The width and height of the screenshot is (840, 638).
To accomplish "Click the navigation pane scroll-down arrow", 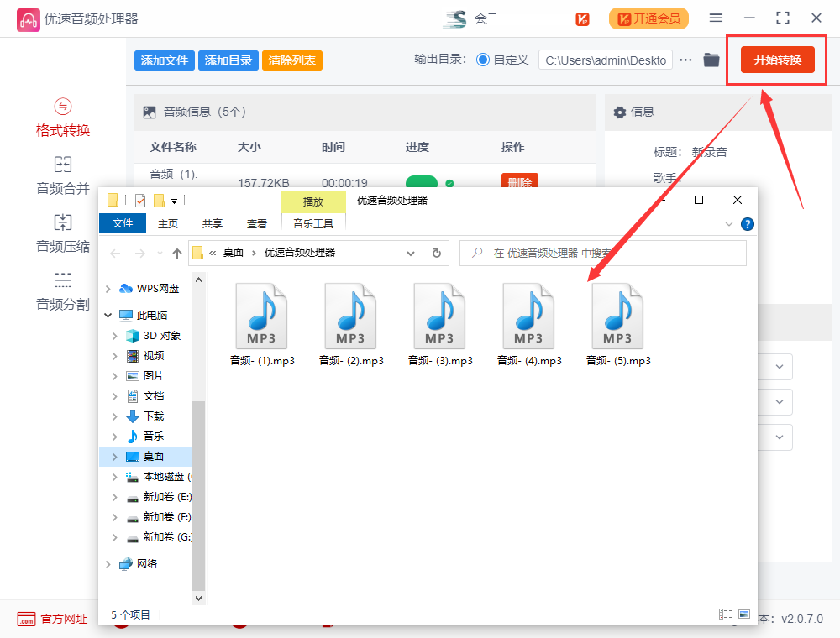I will (x=199, y=599).
